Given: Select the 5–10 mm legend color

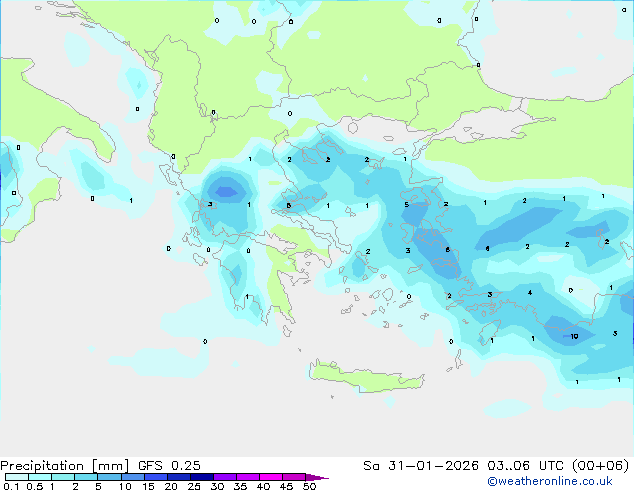Looking at the screenshot, I should [x=109, y=477].
